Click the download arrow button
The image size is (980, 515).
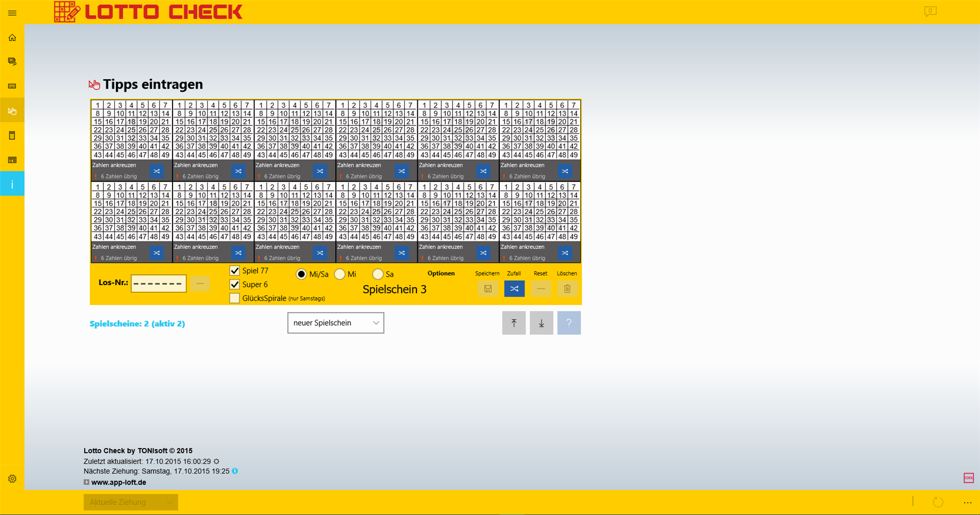click(x=541, y=323)
